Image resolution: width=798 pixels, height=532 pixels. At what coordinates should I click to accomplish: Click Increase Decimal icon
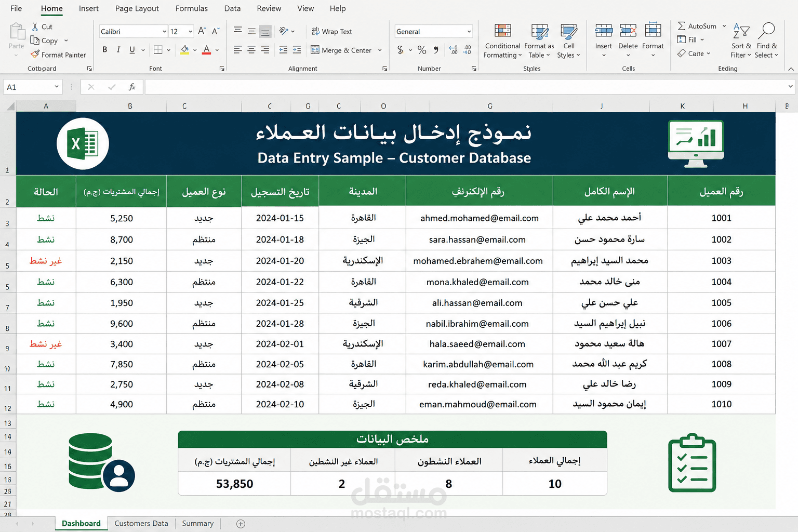453,50
